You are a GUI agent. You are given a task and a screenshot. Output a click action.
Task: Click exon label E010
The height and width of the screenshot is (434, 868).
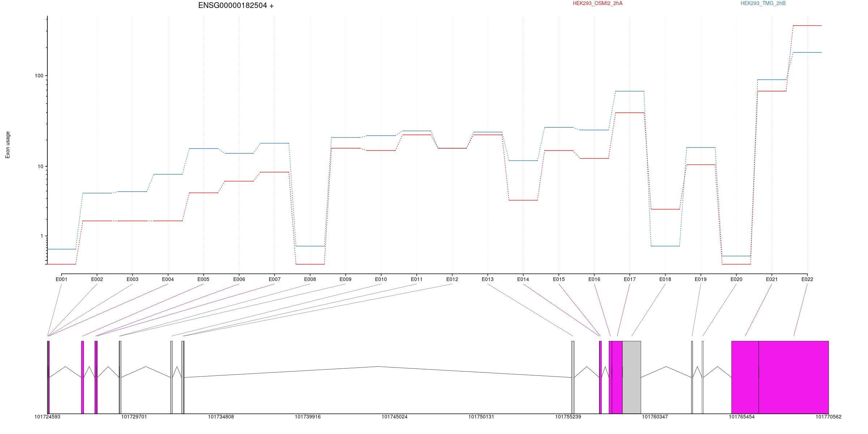coord(381,279)
